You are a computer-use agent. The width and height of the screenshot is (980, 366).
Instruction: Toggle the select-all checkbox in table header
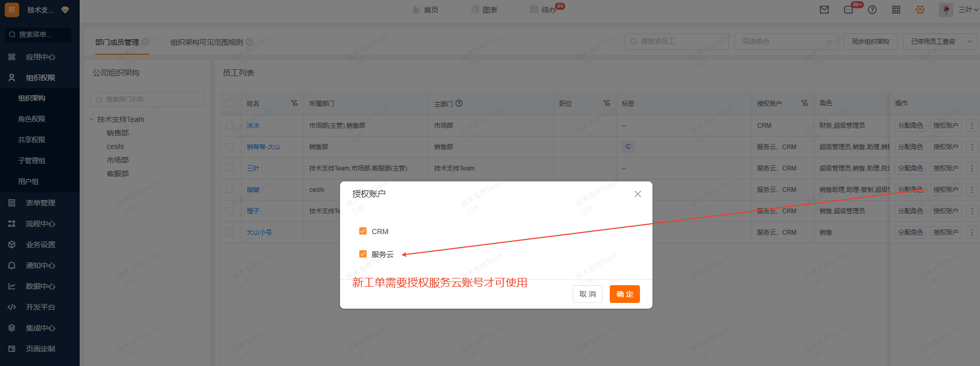point(230,103)
